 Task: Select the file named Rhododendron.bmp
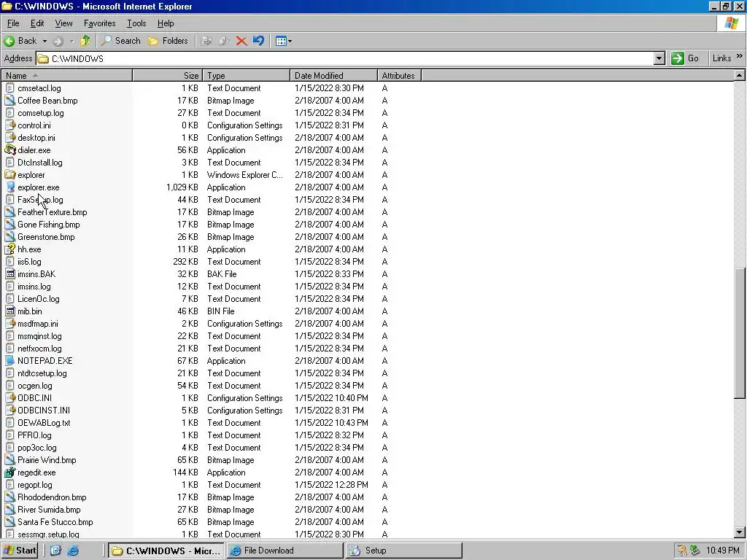point(52,497)
